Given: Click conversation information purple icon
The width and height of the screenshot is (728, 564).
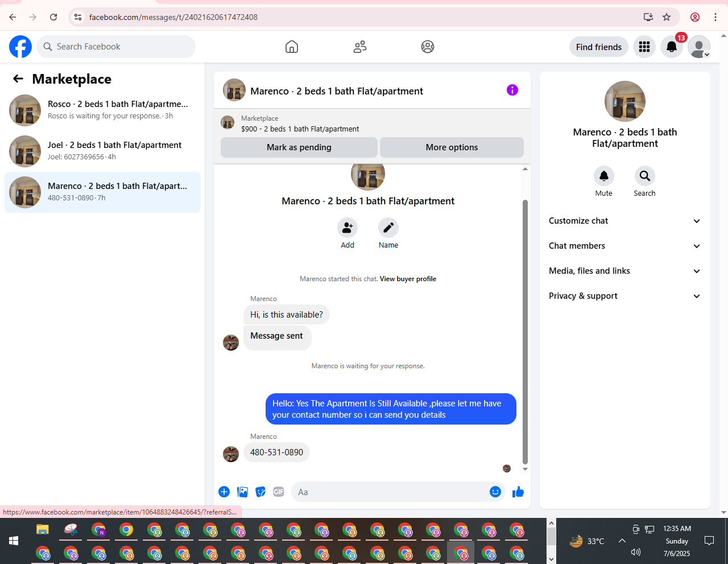Looking at the screenshot, I should pyautogui.click(x=512, y=90).
